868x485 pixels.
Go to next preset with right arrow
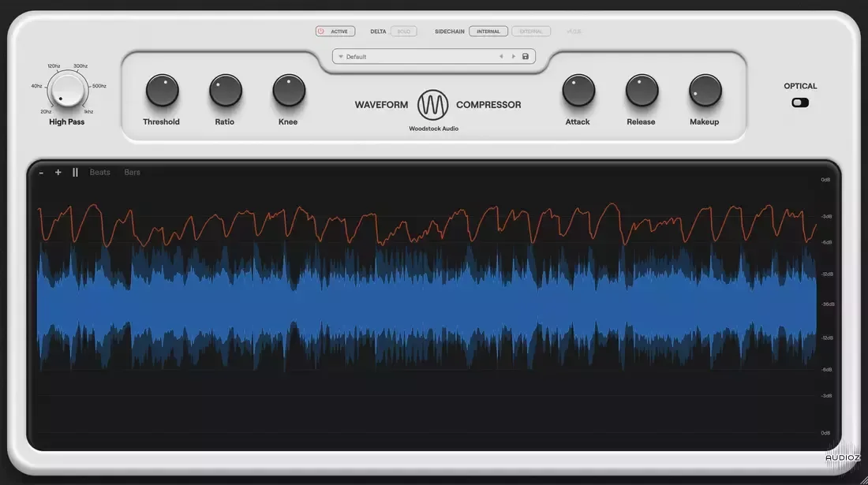[x=513, y=57]
